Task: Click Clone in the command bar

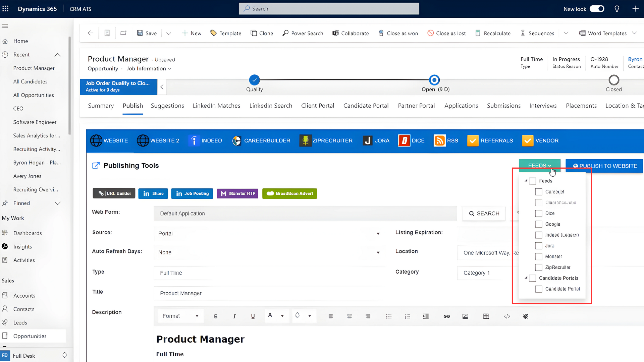Action: point(262,33)
